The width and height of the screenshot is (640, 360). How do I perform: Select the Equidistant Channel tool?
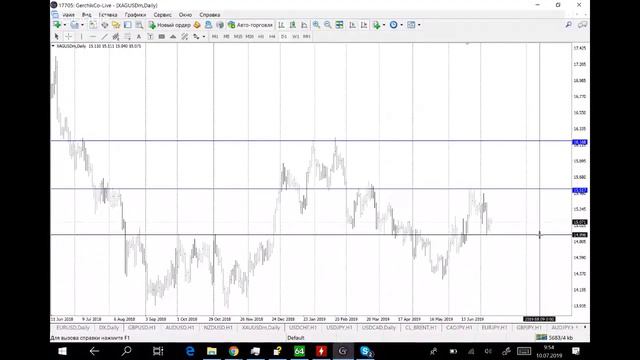pos(116,36)
